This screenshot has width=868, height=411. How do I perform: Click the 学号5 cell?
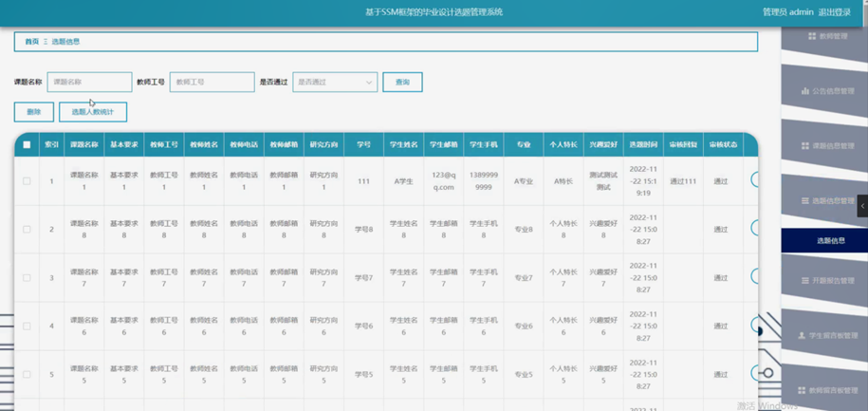coord(363,374)
